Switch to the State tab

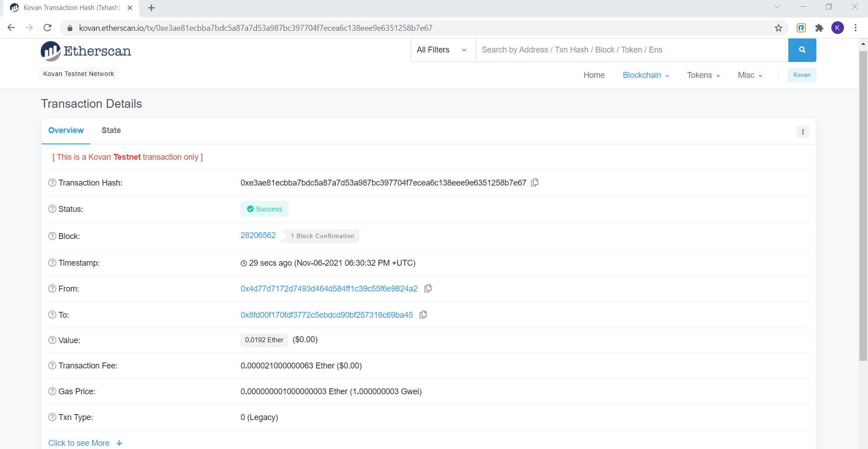pyautogui.click(x=111, y=130)
